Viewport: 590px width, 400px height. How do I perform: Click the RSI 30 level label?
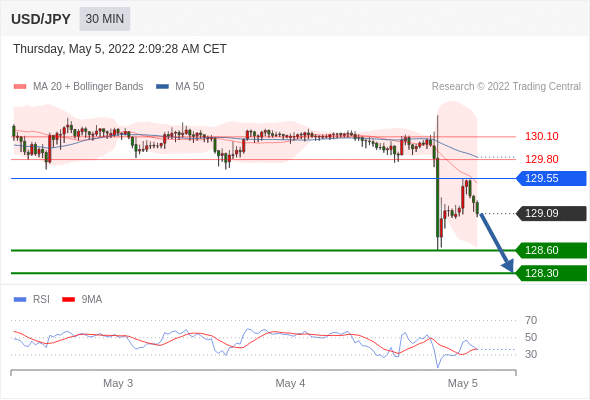(531, 354)
